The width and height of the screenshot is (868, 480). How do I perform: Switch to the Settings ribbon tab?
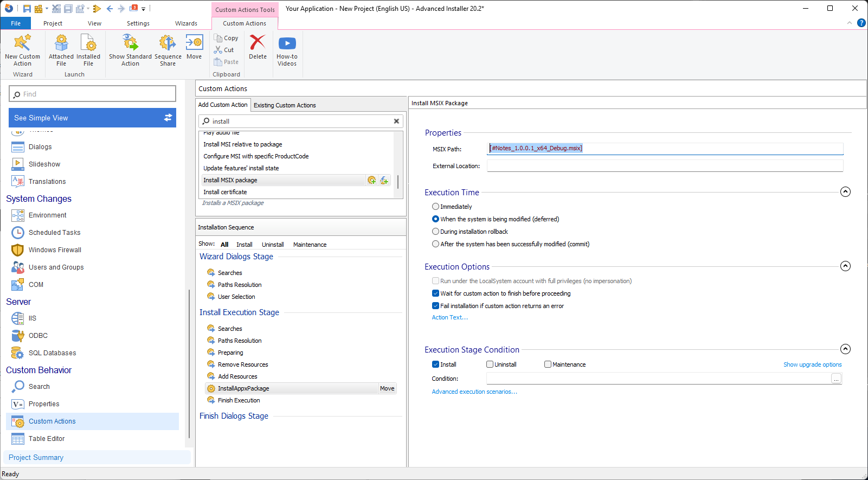(138, 23)
